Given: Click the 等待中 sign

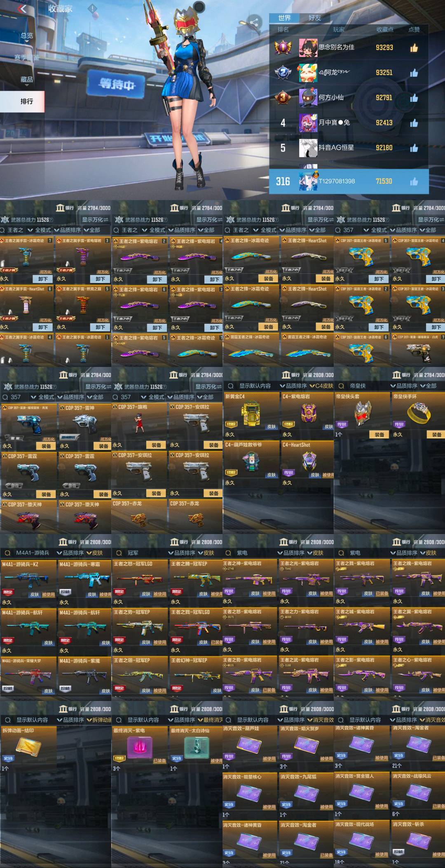Looking at the screenshot, I should (x=117, y=85).
